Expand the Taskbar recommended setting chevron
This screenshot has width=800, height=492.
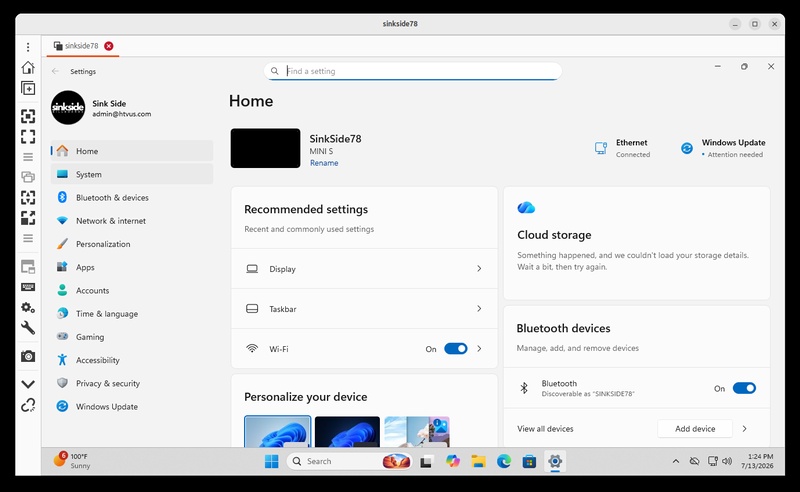pos(479,308)
